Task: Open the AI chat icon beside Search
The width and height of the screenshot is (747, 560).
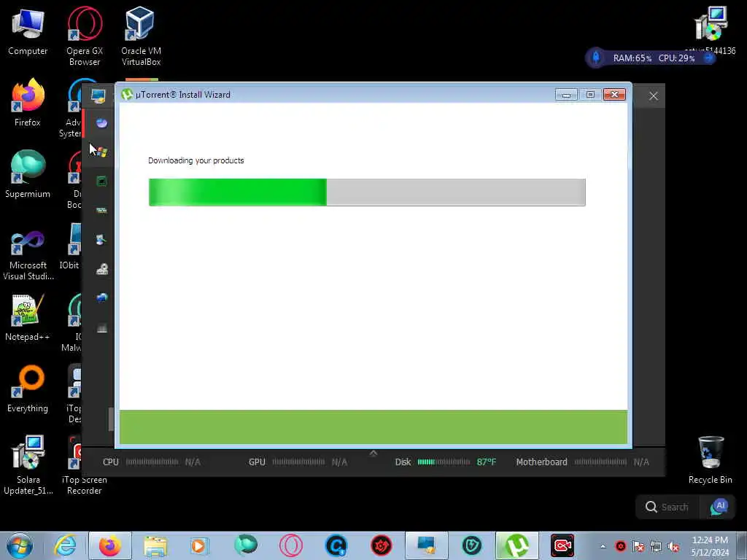Action: [x=719, y=507]
